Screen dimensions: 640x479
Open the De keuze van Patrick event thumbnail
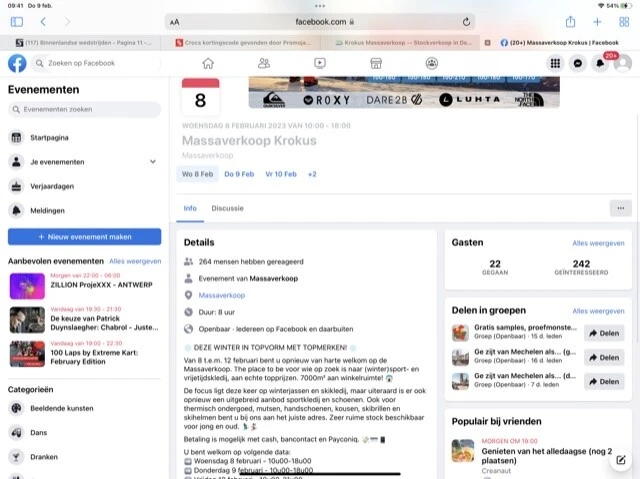27,320
